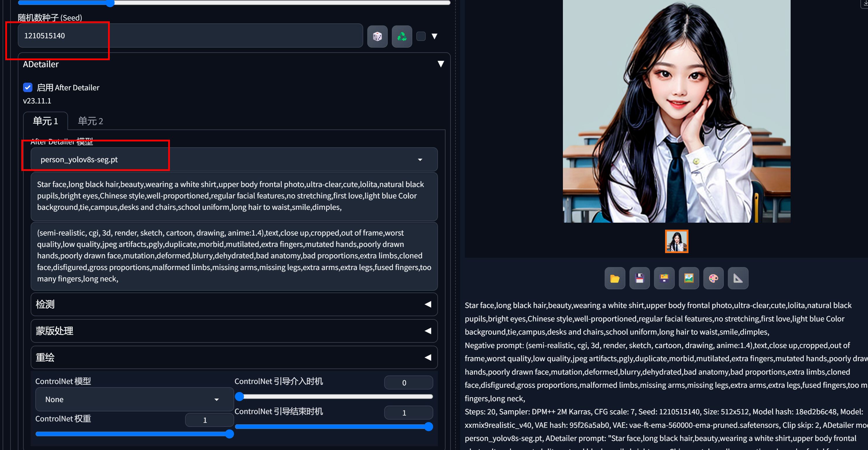
Task: Expand the 重绘 section
Action: [x=234, y=358]
